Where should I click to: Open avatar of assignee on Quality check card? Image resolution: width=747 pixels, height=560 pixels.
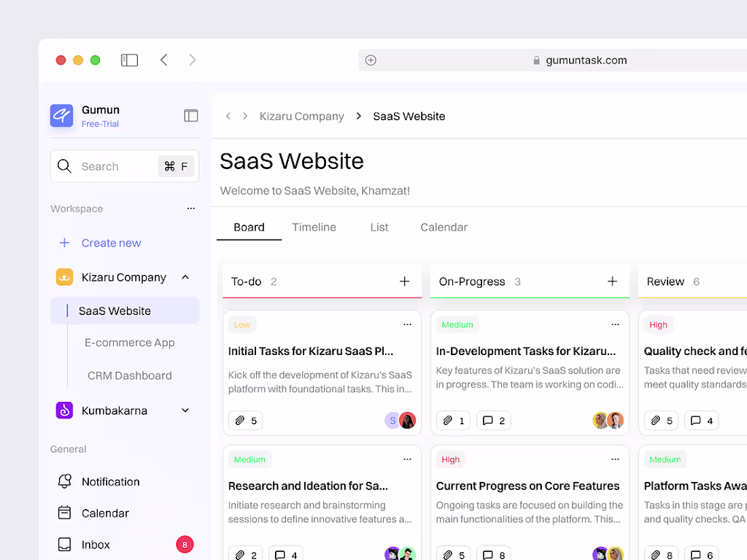point(744,420)
